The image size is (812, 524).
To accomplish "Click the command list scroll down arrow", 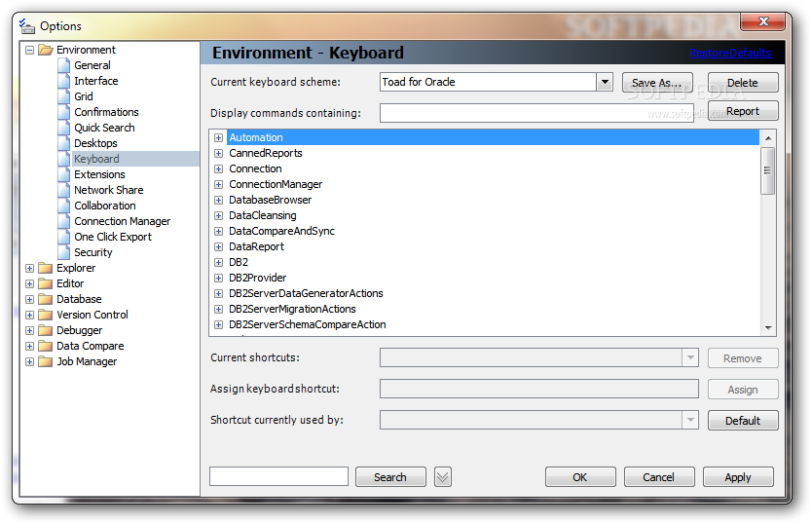I will pyautogui.click(x=768, y=327).
